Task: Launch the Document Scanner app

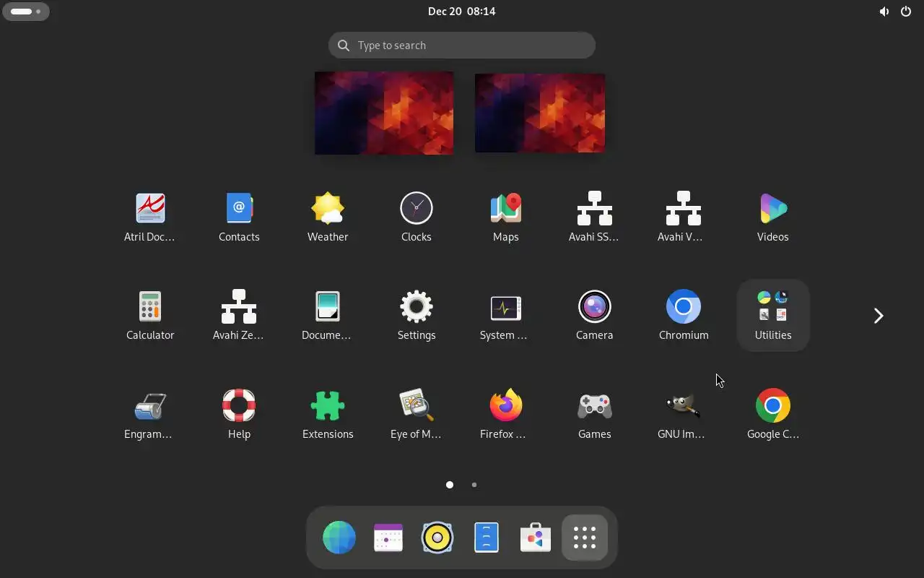Action: point(328,316)
